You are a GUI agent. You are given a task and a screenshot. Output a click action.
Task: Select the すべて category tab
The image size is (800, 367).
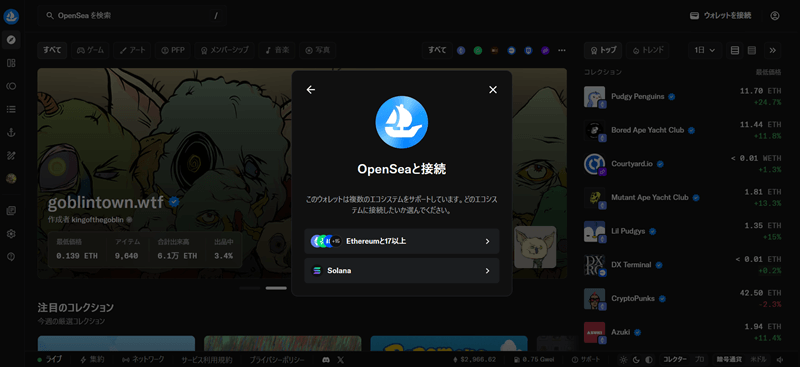coord(52,51)
